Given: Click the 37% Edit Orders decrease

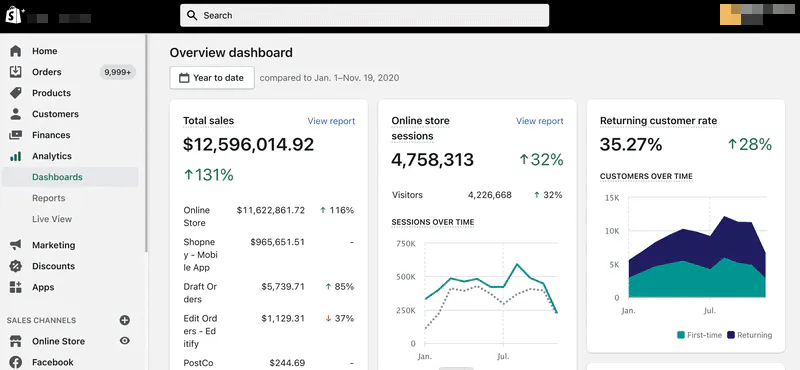Looking at the screenshot, I should click(339, 318).
